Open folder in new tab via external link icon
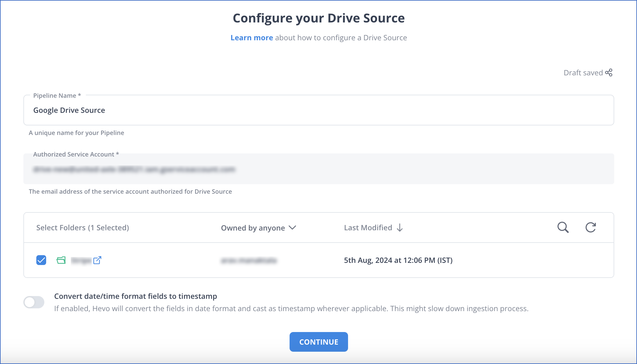 [97, 260]
